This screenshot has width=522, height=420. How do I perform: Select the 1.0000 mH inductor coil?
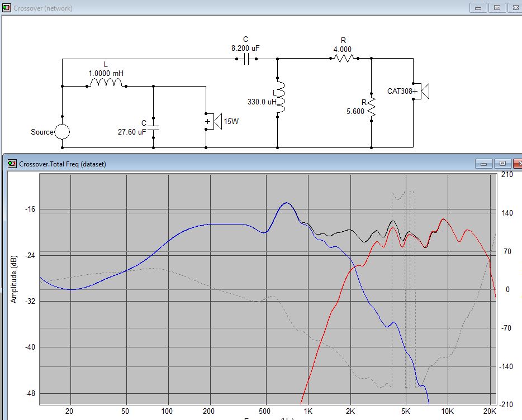[x=106, y=83]
